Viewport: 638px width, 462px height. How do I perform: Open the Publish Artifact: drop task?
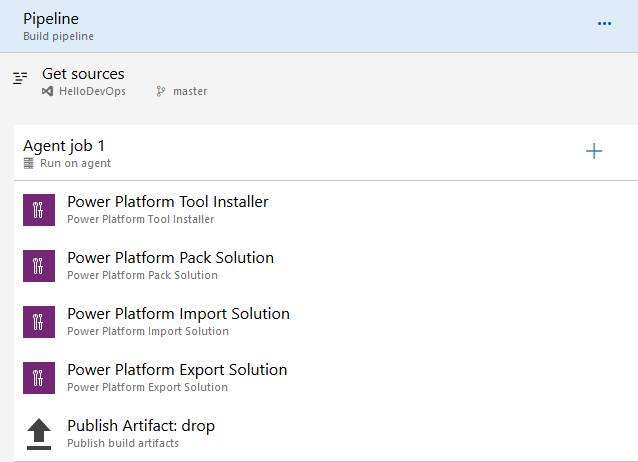pyautogui.click(x=140, y=426)
